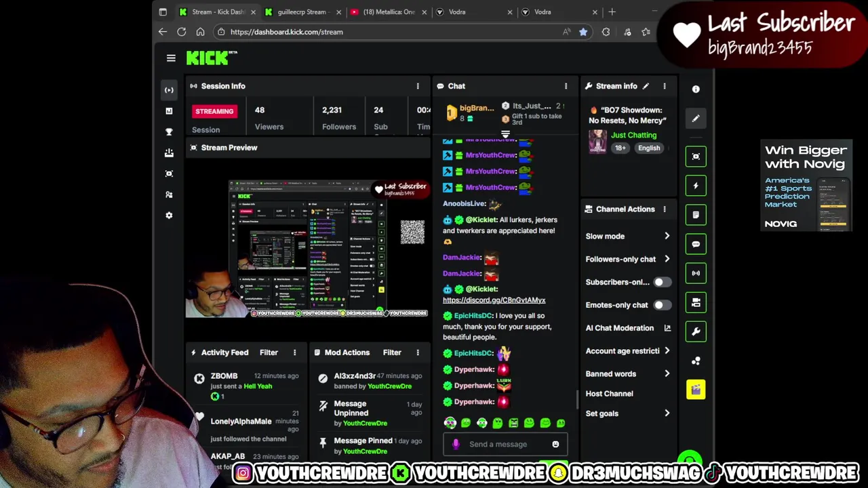Open a new browser tab
Image resolution: width=868 pixels, height=488 pixels.
pyautogui.click(x=612, y=12)
